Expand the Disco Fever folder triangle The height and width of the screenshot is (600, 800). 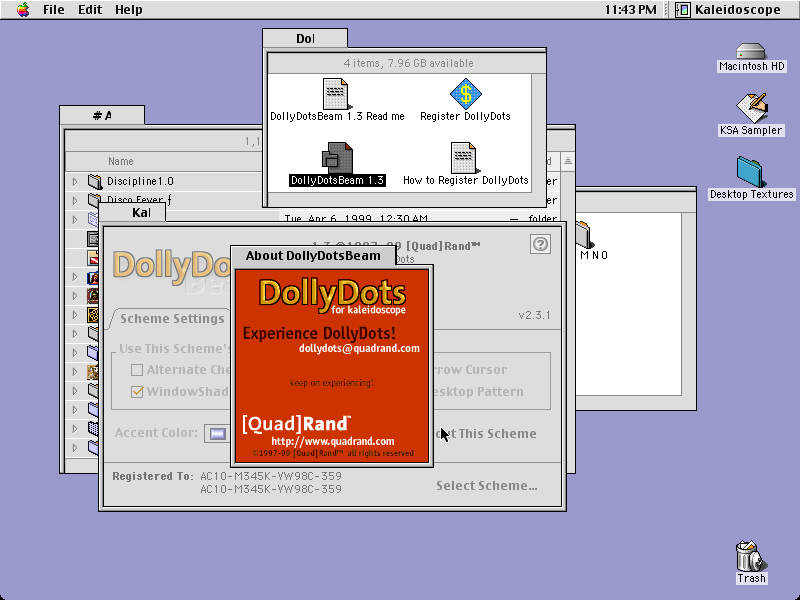click(x=75, y=200)
